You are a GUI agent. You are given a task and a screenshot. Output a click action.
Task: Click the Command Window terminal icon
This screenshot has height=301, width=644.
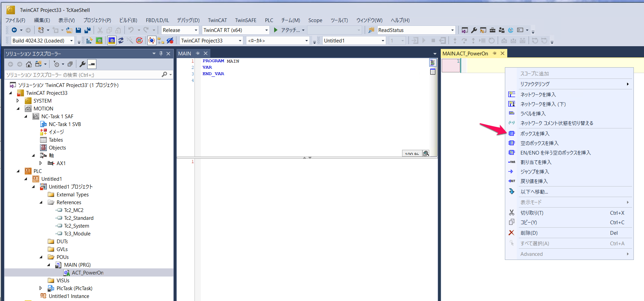520,30
